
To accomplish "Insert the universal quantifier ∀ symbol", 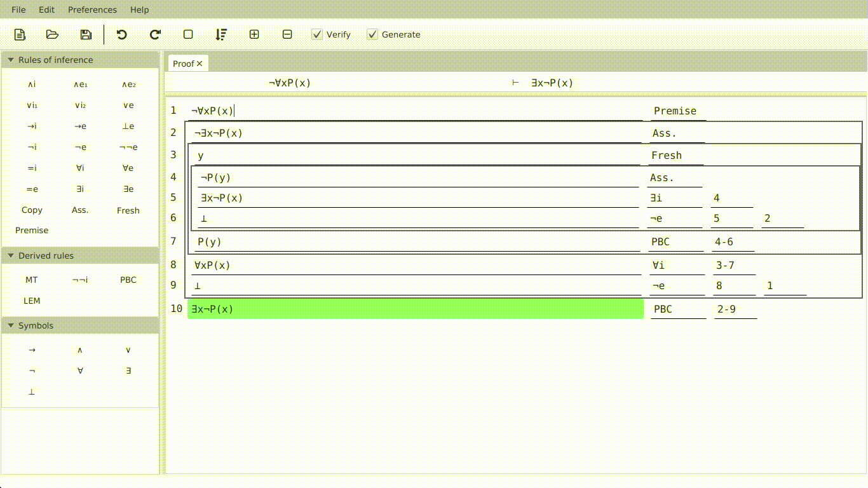I will (80, 371).
